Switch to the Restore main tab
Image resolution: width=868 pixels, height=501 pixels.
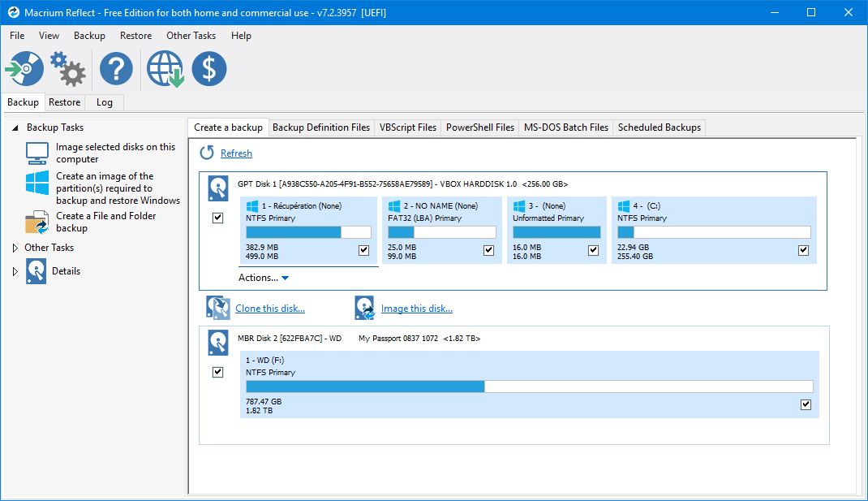[64, 102]
